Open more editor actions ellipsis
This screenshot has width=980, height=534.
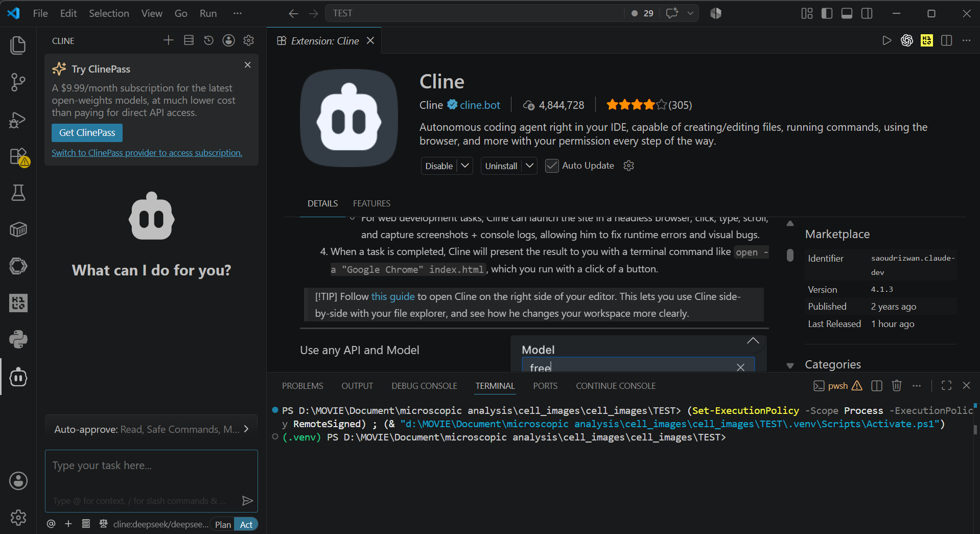(x=966, y=41)
